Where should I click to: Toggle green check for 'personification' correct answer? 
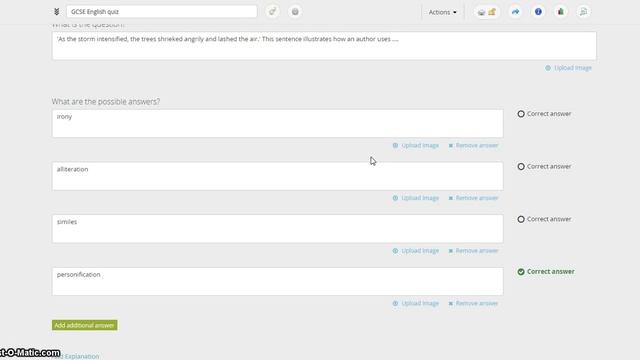(x=521, y=272)
